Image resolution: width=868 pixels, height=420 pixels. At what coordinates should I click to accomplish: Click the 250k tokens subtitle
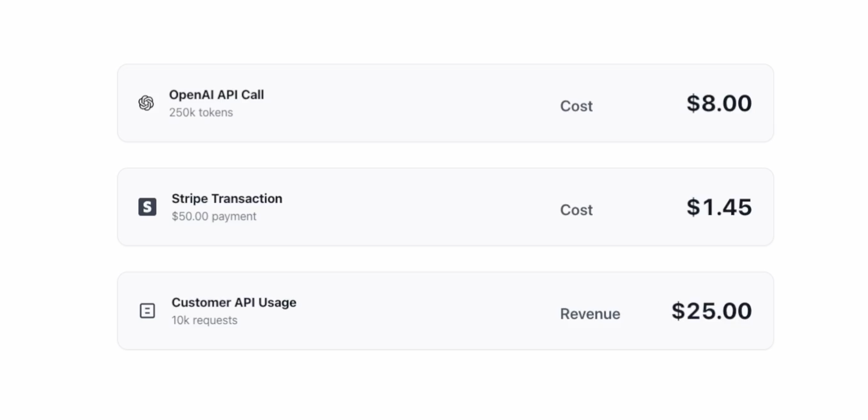click(201, 113)
